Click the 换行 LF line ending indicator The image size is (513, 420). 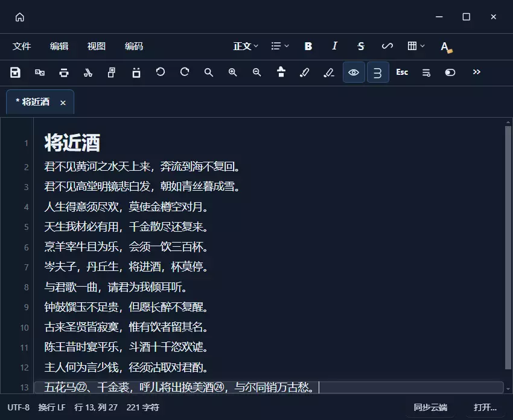click(x=52, y=407)
